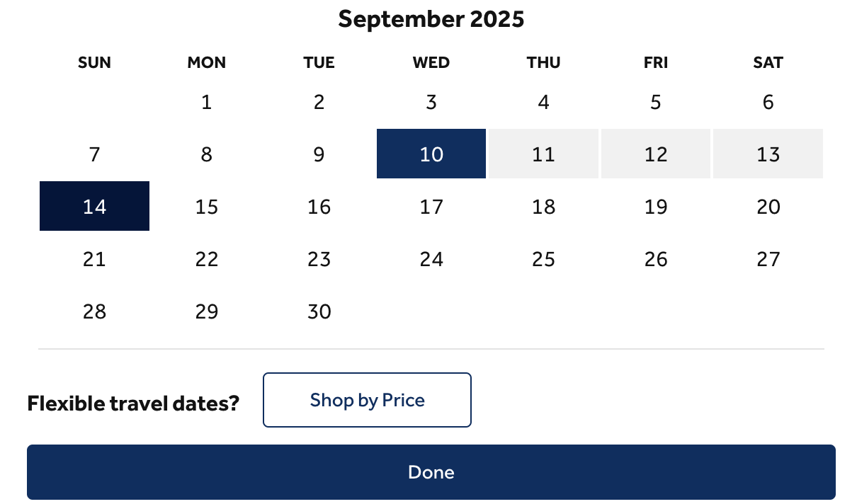Click the Done button
Image resolution: width=857 pixels, height=504 pixels.
[431, 472]
